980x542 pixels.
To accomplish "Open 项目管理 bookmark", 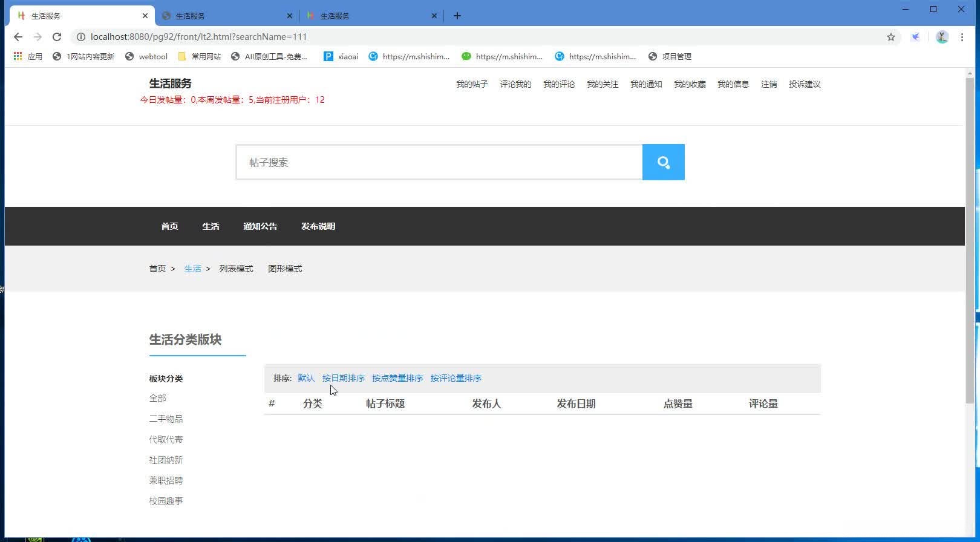I will 670,56.
